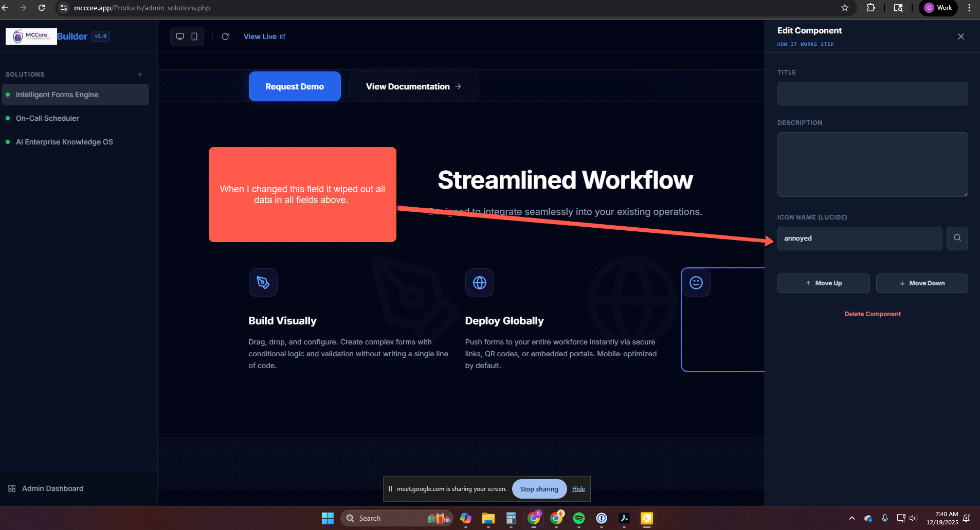Select the pen tool Build Visually icon
The image size is (980, 530).
(x=263, y=283)
